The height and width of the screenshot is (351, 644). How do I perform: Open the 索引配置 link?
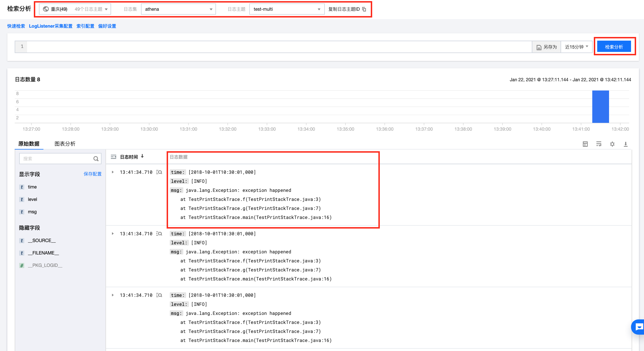[x=85, y=26]
